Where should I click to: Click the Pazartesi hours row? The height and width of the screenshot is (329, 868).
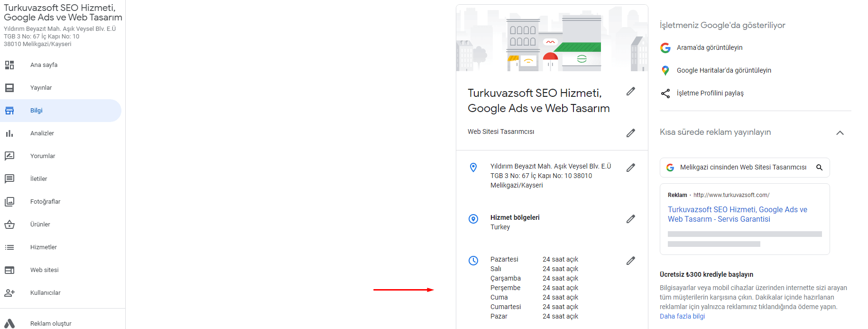pos(534,260)
